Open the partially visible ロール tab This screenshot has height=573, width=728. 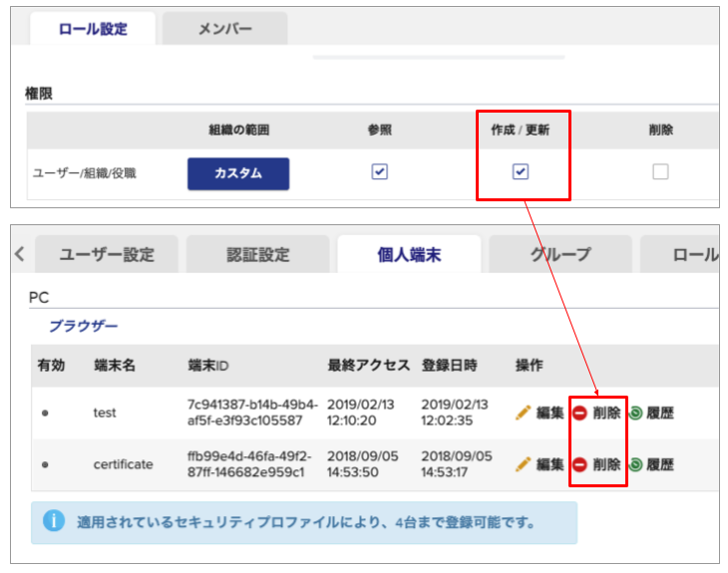tap(680, 254)
